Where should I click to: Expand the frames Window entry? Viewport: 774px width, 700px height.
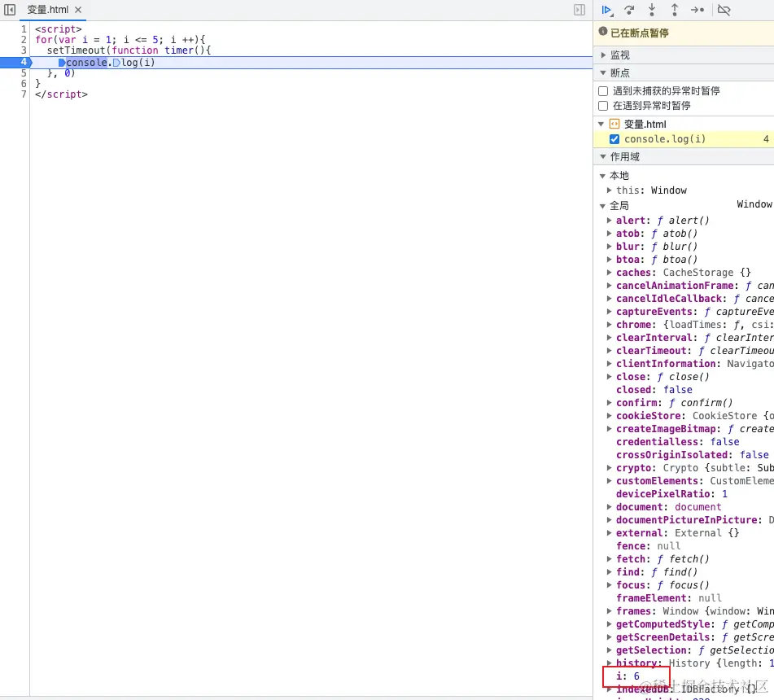[609, 611]
